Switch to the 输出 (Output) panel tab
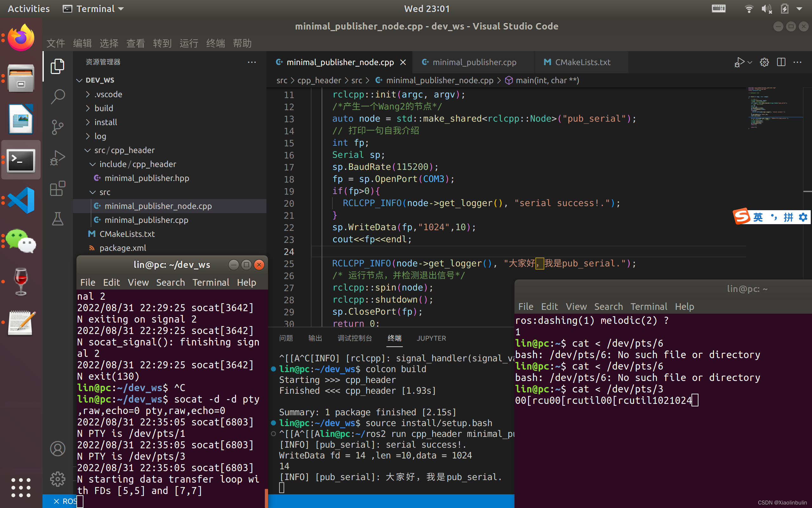The width and height of the screenshot is (812, 508). [x=315, y=338]
